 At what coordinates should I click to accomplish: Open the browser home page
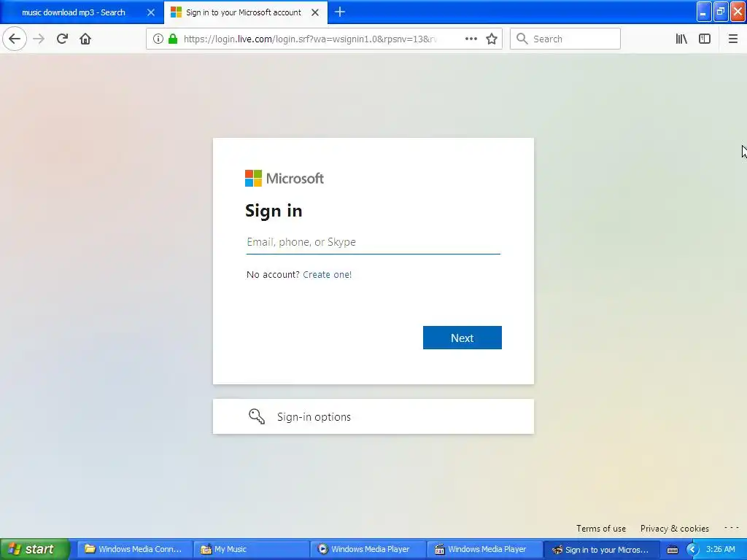85,39
